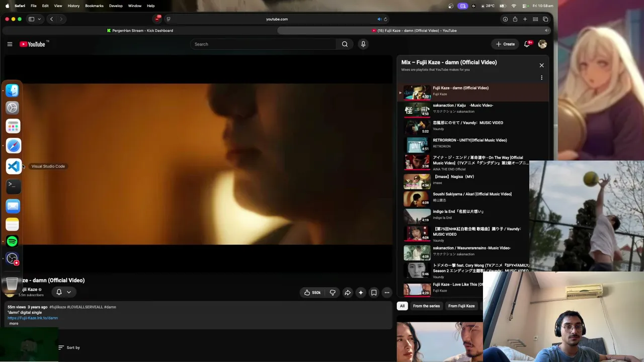Close the Mix playlist panel

(x=542, y=65)
